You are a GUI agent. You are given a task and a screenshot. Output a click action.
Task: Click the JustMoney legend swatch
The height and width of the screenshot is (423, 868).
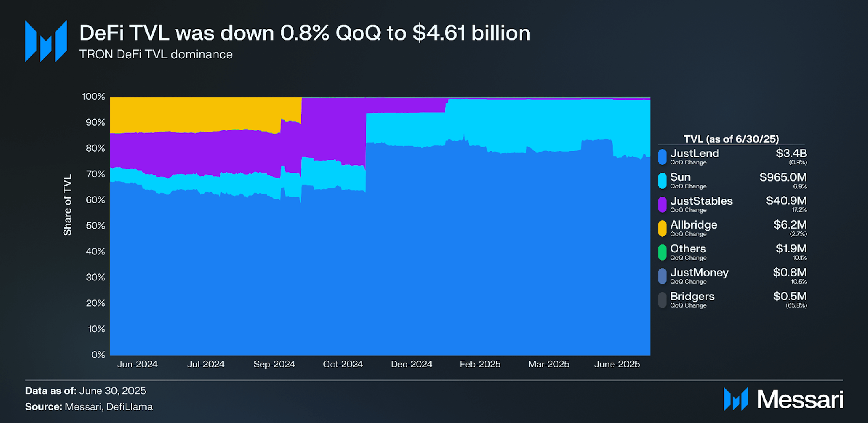pyautogui.click(x=662, y=276)
